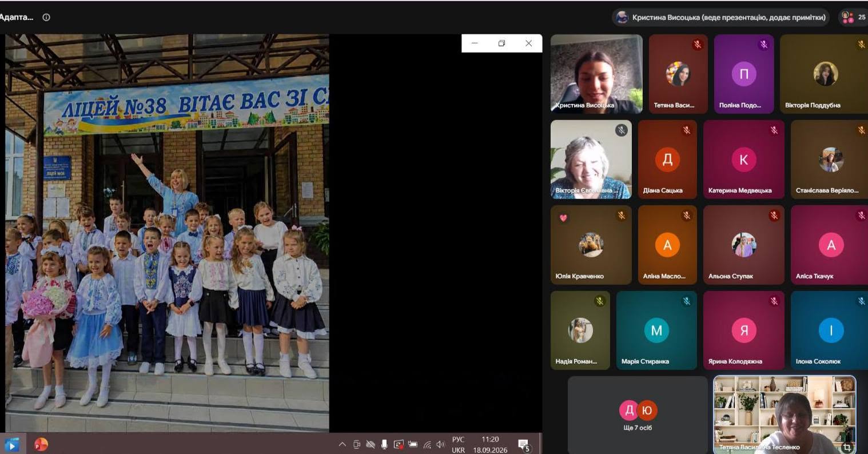The height and width of the screenshot is (454, 868).
Task: Select the Станіслава Веріяло tile
Action: click(x=829, y=159)
